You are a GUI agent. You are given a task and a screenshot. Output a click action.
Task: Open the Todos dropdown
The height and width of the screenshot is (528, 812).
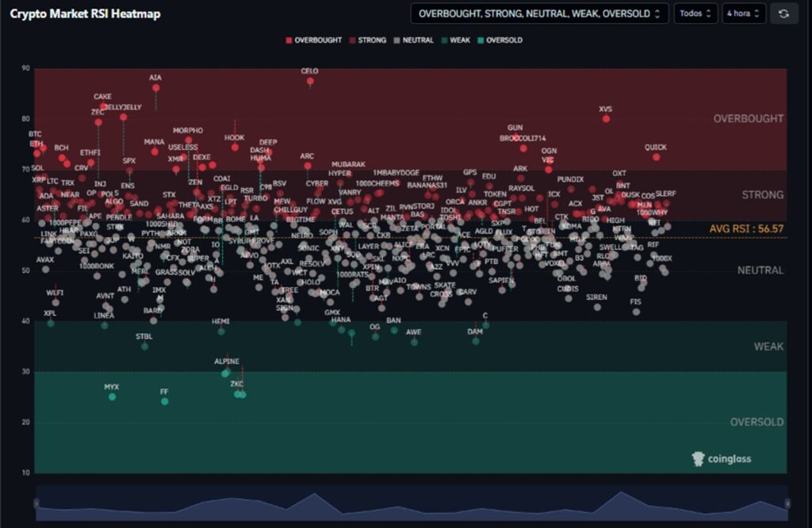click(x=695, y=13)
